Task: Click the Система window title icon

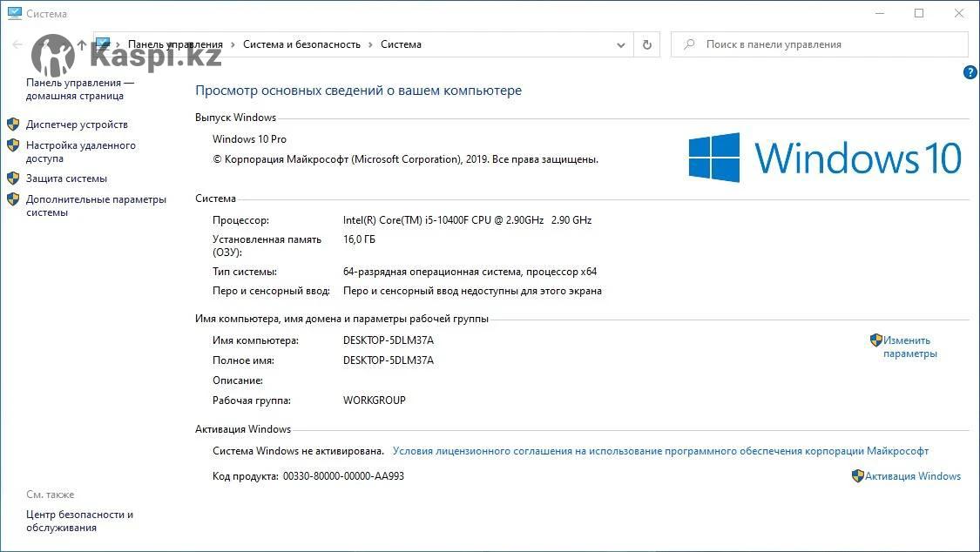Action: 14,13
